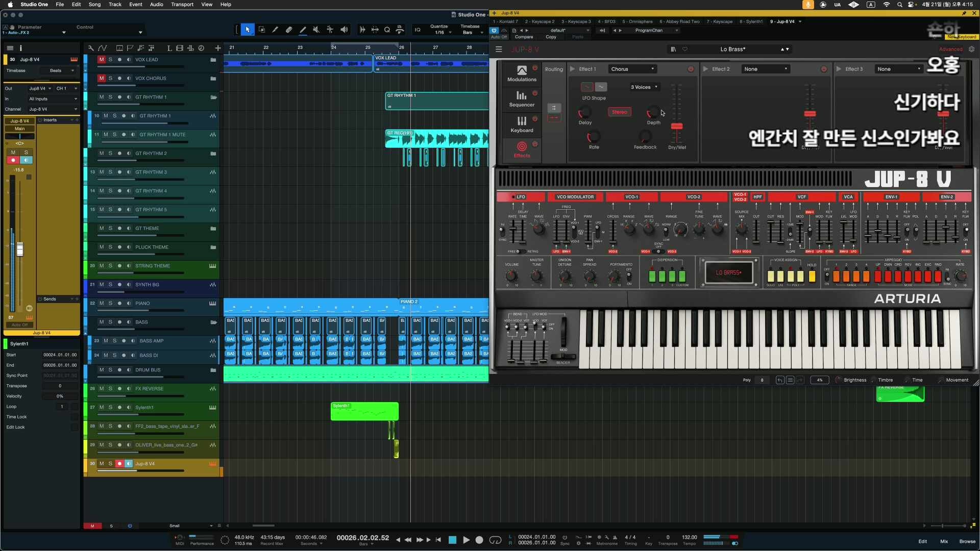Toggle the Effect 1 power button

click(x=691, y=69)
